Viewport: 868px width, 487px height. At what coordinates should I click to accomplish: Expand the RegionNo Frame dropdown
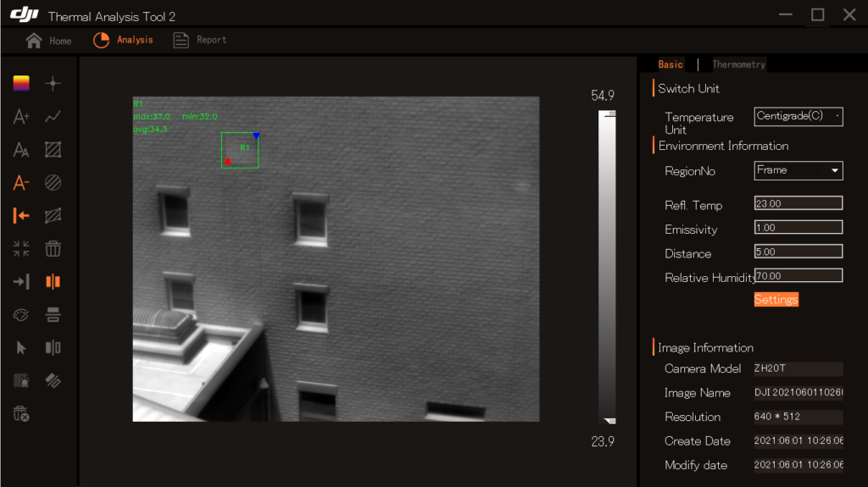798,170
